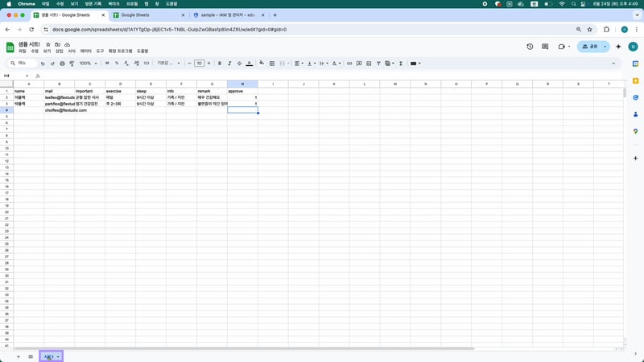Insert a link via toolbar

[x=349, y=64]
